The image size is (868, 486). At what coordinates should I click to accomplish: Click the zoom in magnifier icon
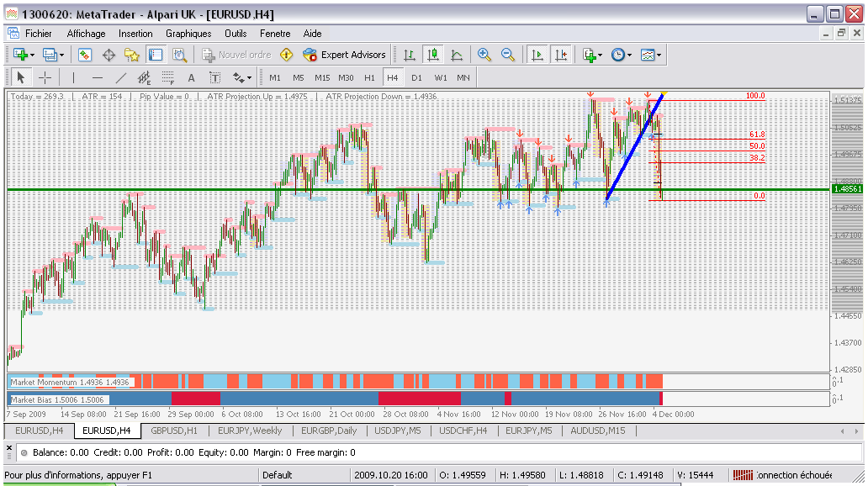coord(484,55)
